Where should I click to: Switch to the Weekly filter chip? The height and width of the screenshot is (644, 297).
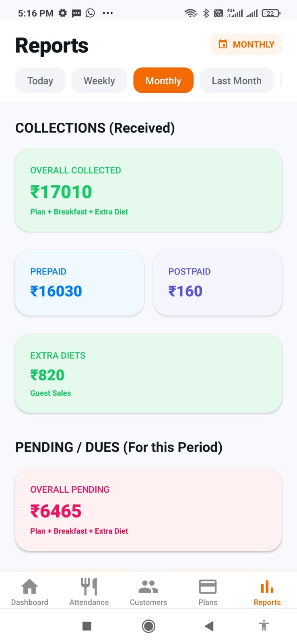pyautogui.click(x=99, y=80)
